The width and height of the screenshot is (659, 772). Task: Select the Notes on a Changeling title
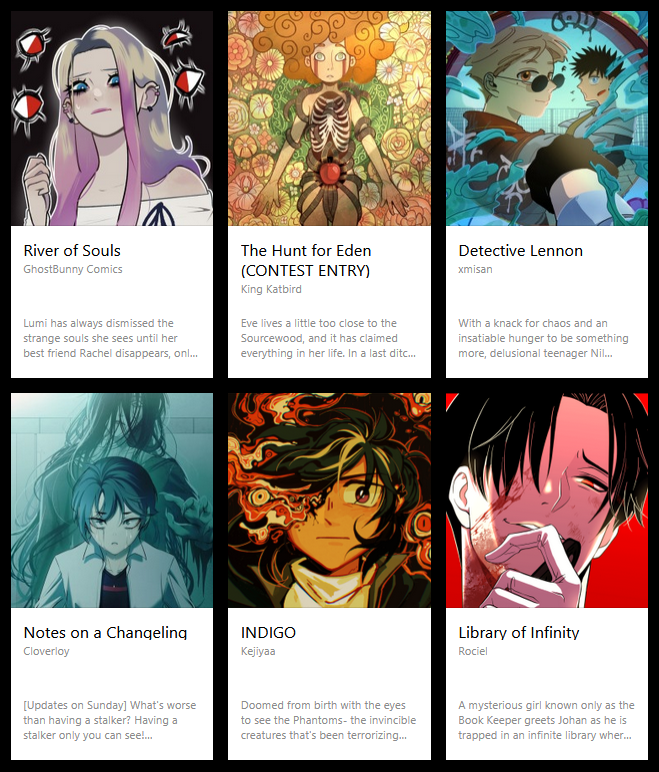pyautogui.click(x=105, y=632)
